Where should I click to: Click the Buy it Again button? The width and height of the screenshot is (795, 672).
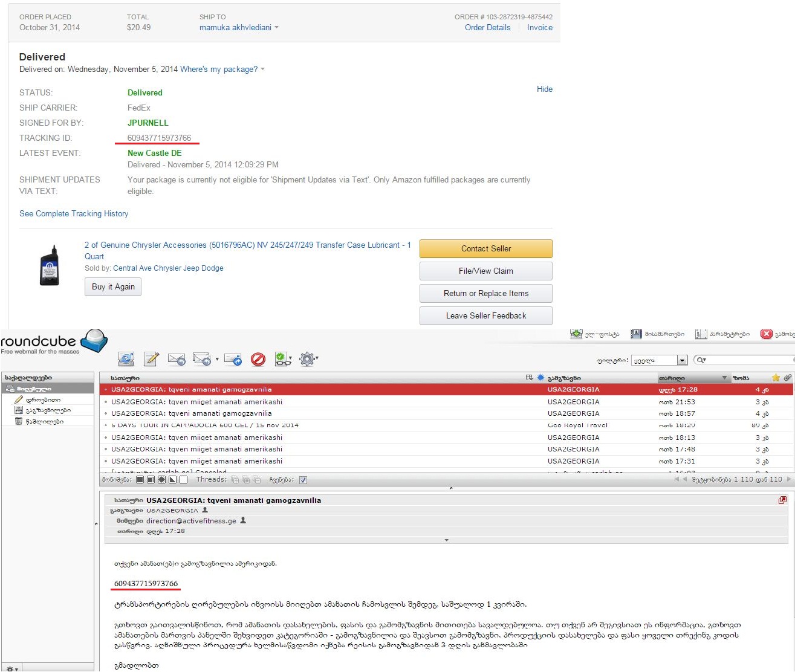click(x=113, y=287)
